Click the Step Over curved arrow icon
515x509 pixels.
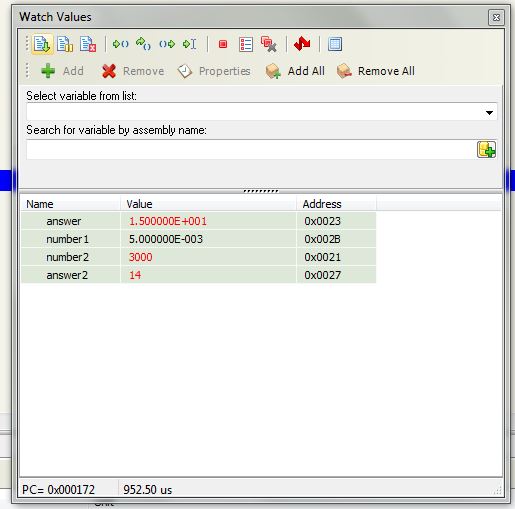tap(143, 44)
